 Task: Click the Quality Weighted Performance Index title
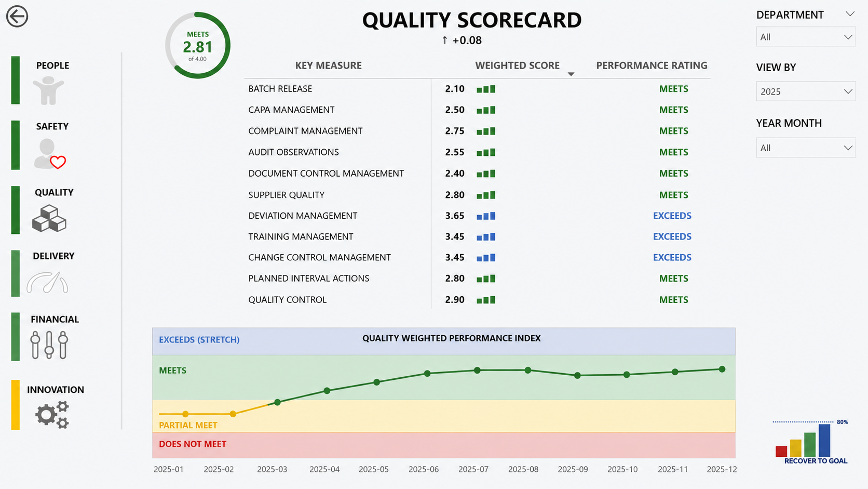click(452, 338)
